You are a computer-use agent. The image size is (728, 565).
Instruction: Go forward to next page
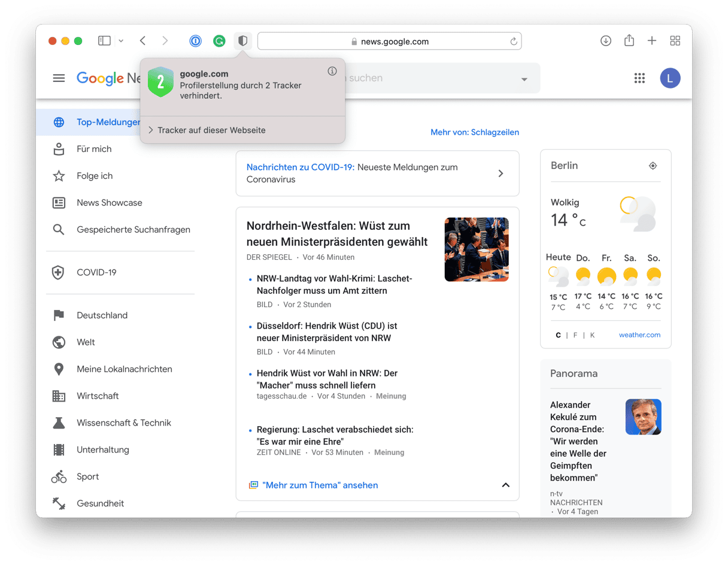pyautogui.click(x=165, y=41)
